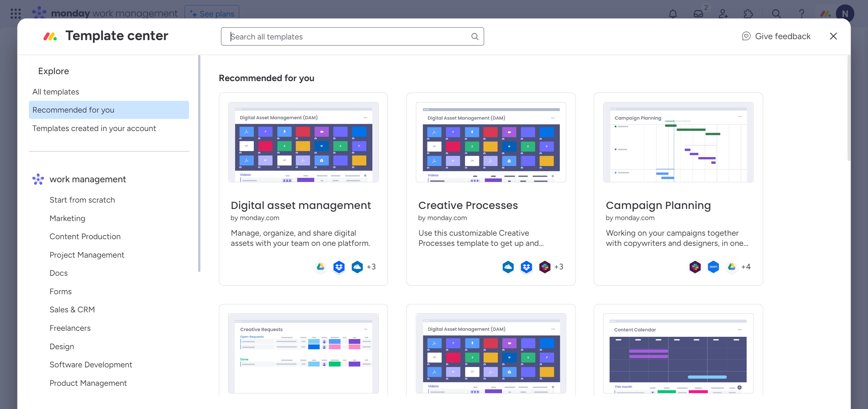The image size is (868, 409).
Task: Click the search magnifier icon in the template search field
Action: click(x=474, y=36)
